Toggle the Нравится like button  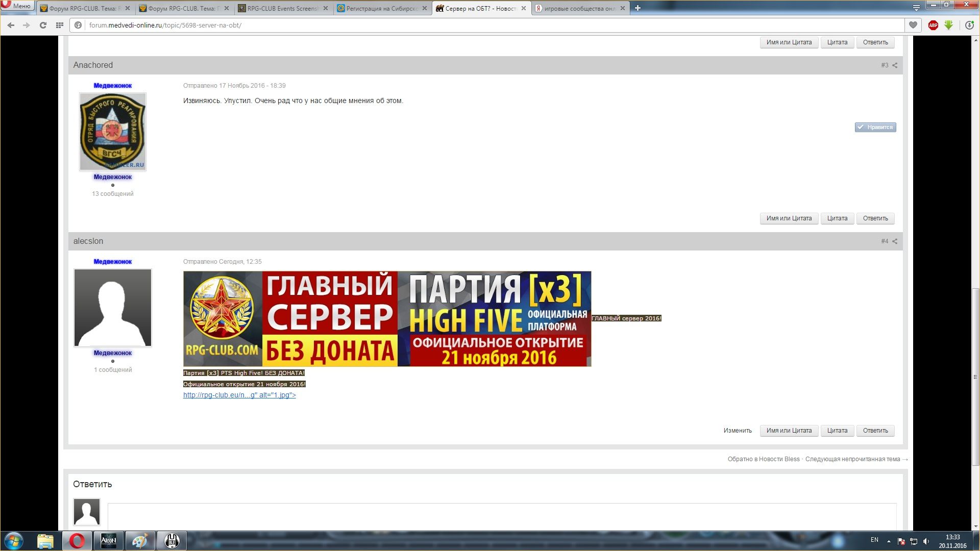tap(875, 127)
